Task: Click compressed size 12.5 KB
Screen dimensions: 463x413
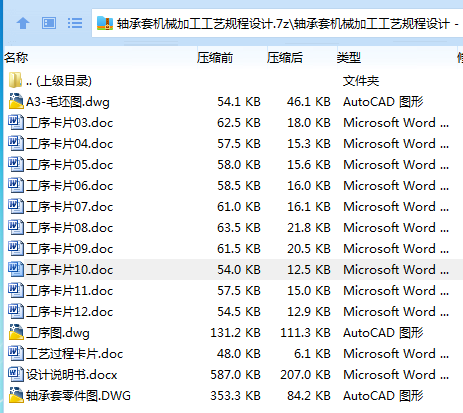Action: pos(309,270)
